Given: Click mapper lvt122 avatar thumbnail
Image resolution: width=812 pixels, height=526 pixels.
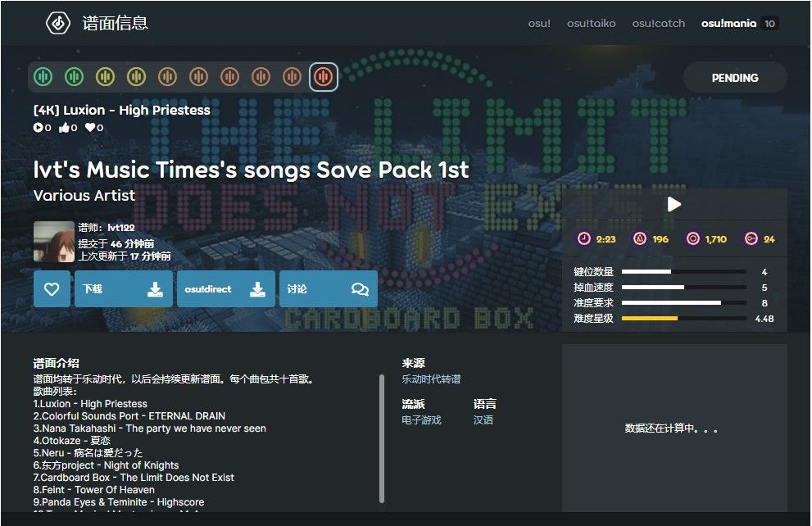Looking at the screenshot, I should tap(54, 242).
